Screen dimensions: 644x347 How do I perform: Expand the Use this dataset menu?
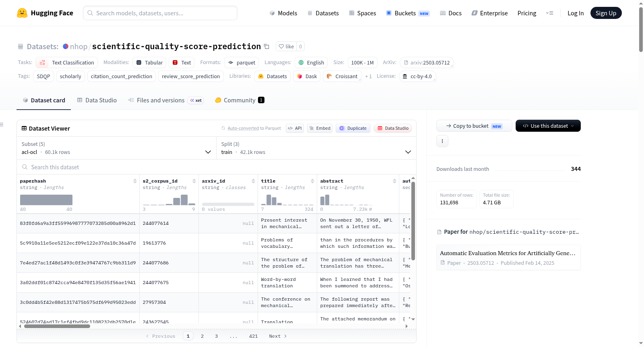click(548, 126)
